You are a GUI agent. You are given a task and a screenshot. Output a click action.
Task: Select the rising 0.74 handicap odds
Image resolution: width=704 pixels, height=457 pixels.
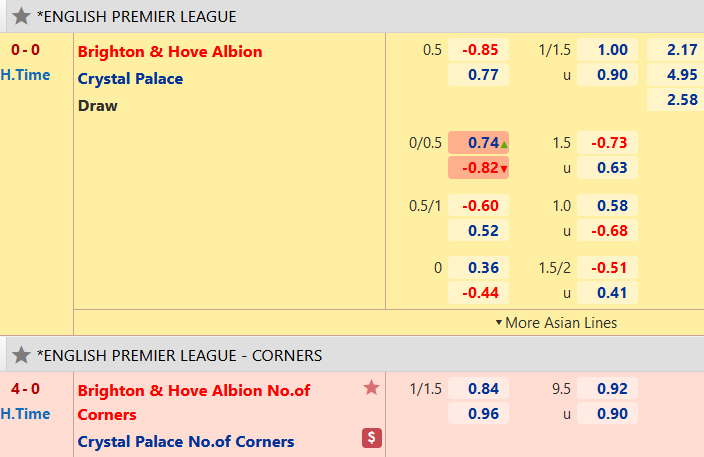(x=479, y=143)
